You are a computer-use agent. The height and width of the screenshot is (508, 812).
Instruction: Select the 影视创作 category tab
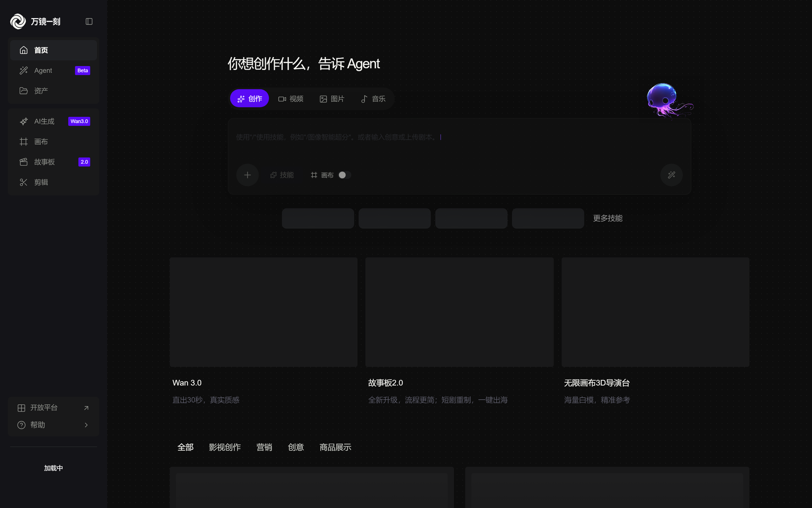[x=225, y=447]
